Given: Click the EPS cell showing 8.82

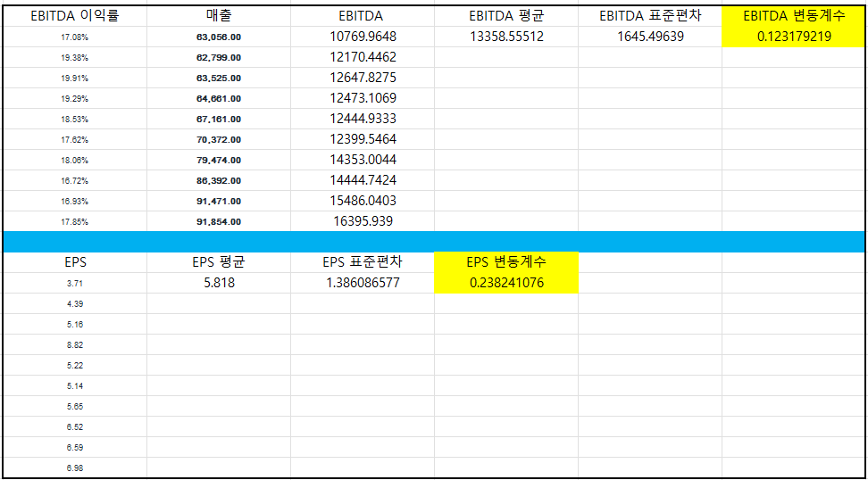Looking at the screenshot, I should coord(75,344).
